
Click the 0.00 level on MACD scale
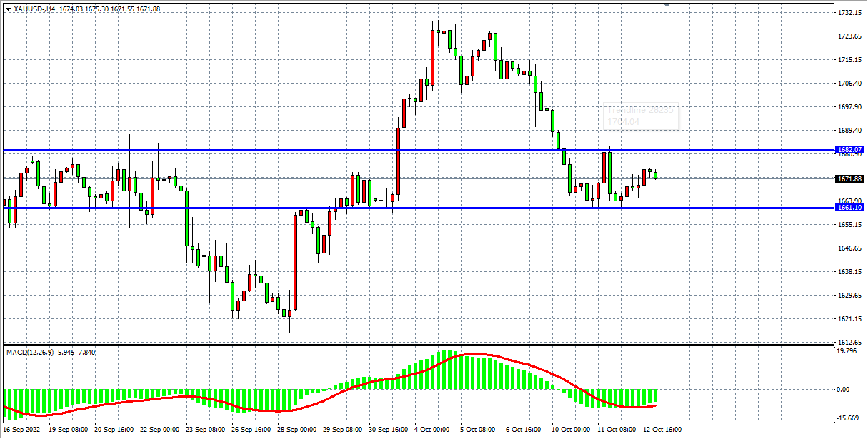[844, 390]
